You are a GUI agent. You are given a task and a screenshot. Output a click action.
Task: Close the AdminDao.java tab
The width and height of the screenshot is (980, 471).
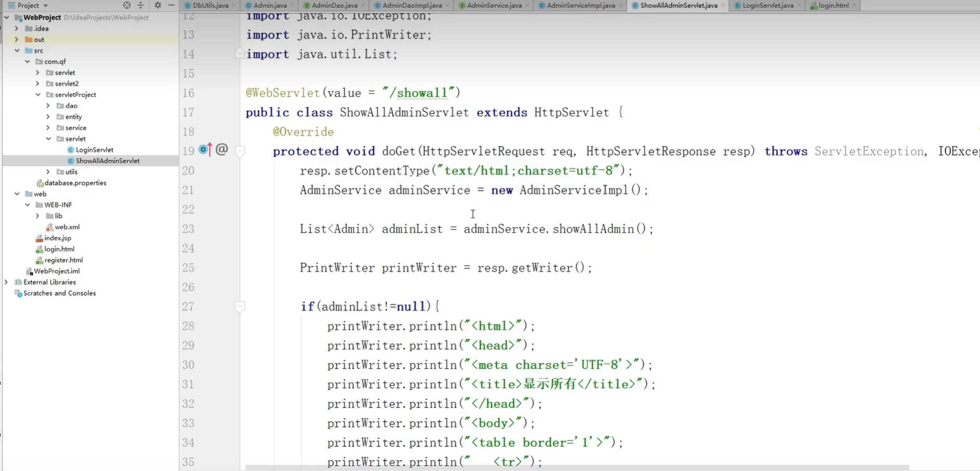coord(363,5)
